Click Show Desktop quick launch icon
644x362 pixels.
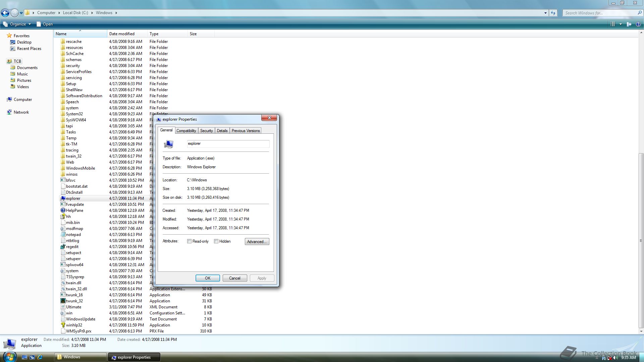click(x=24, y=357)
